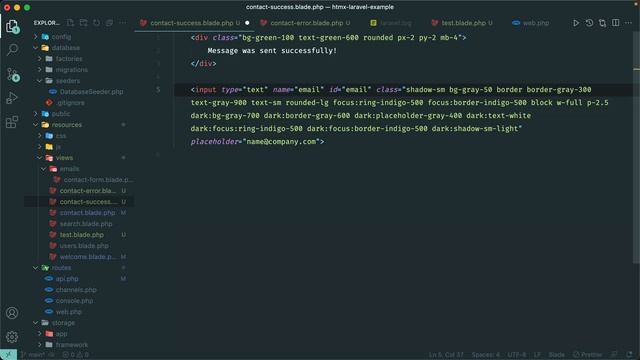
Task: Open the Search view in activity bar
Action: coord(12,50)
